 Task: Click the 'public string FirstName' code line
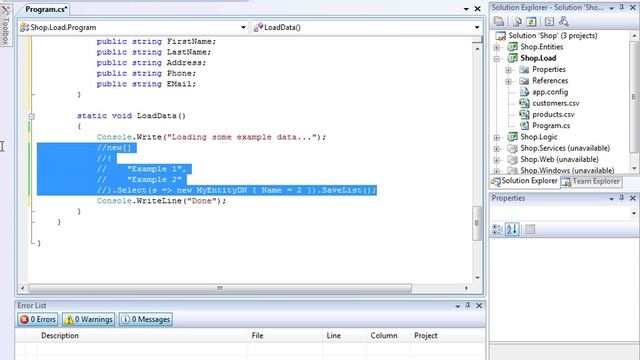[156, 42]
